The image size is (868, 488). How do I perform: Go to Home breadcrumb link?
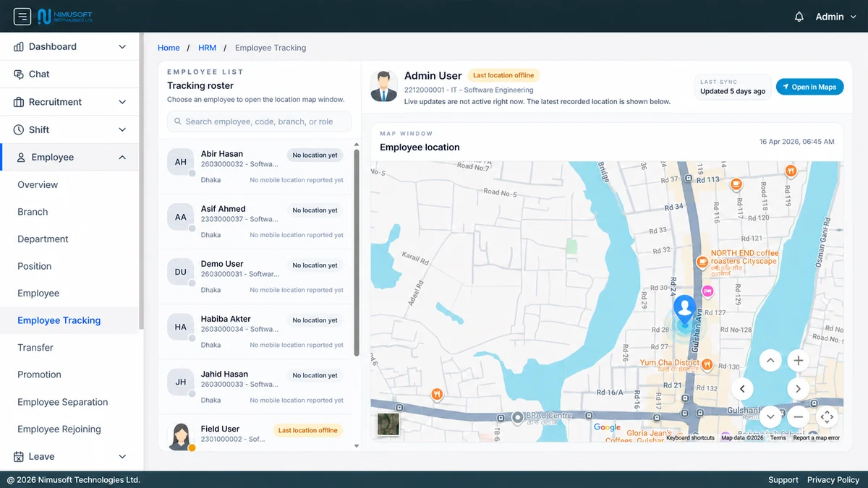(169, 48)
